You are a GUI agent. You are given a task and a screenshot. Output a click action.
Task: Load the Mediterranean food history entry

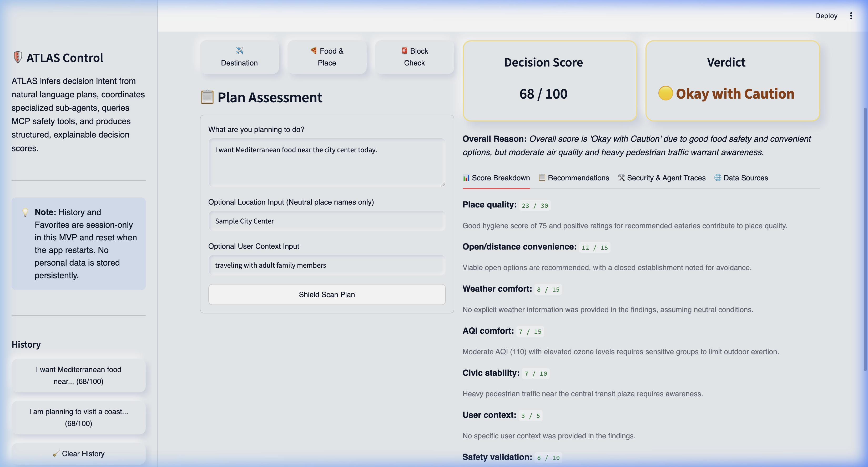click(x=78, y=375)
